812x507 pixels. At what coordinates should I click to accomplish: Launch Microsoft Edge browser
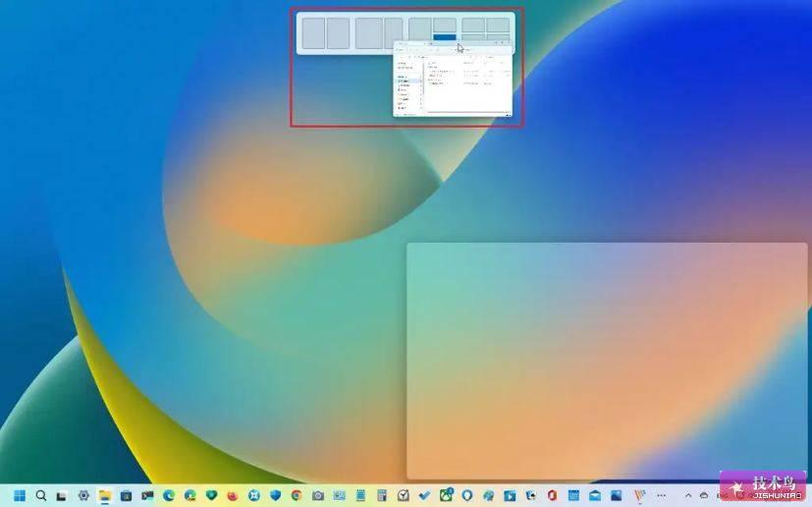[x=169, y=495]
